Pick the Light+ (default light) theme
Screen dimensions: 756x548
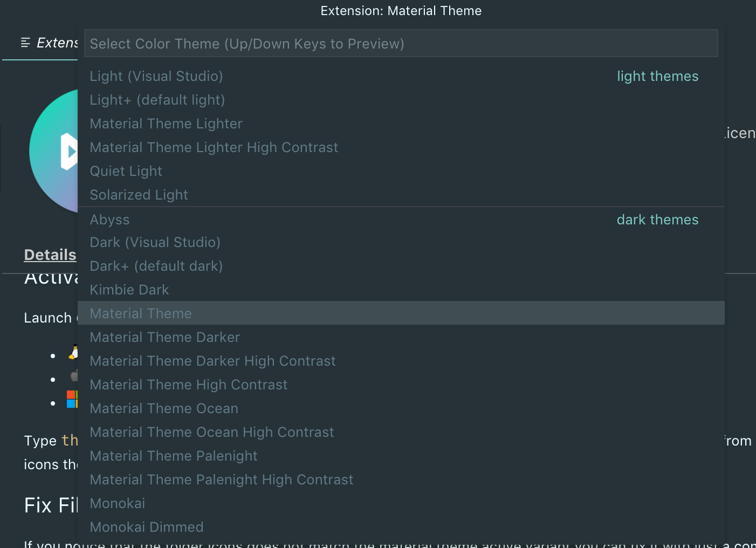tap(157, 100)
